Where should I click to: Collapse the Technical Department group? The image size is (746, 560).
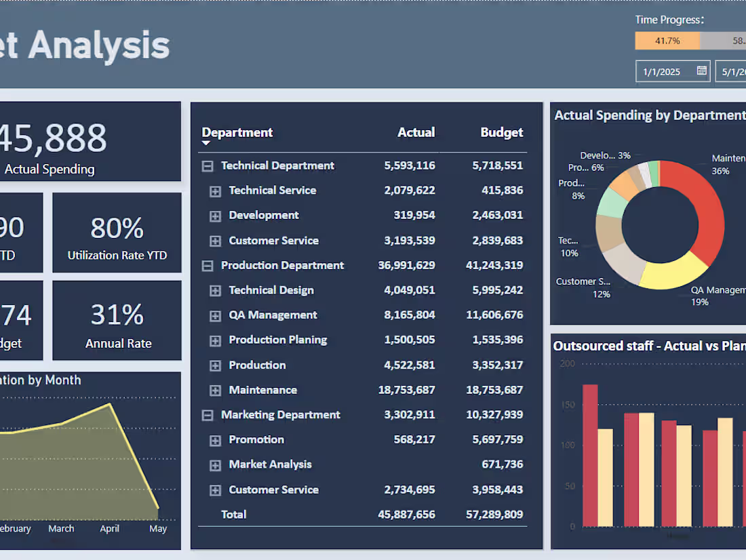point(207,165)
